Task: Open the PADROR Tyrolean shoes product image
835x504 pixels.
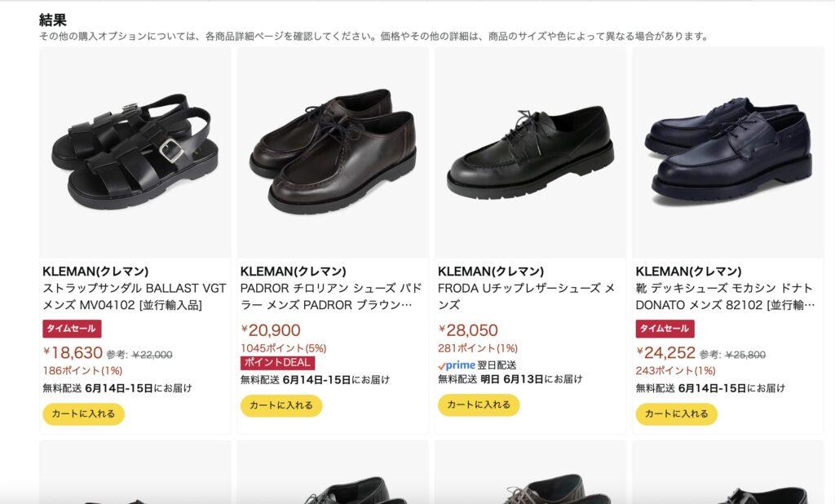Action: pyautogui.click(x=333, y=153)
